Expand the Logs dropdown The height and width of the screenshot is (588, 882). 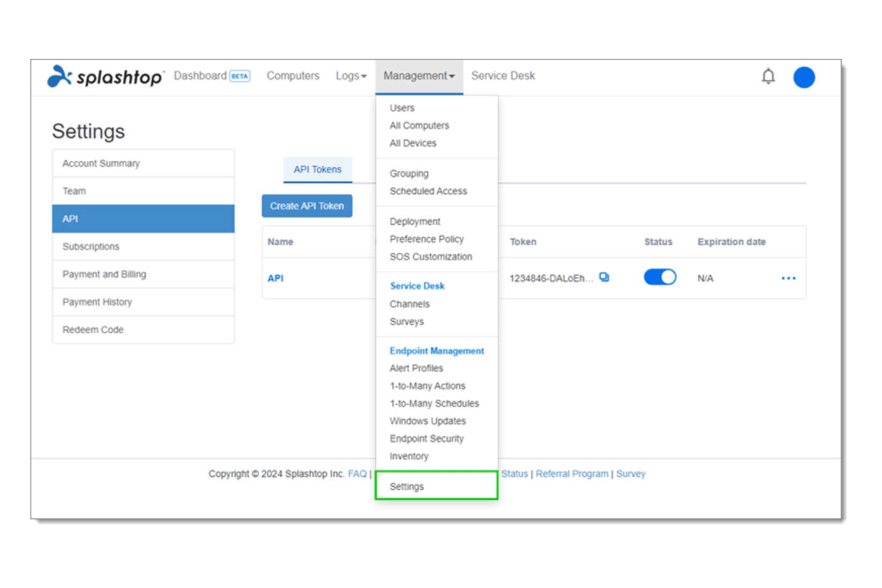coord(351,76)
